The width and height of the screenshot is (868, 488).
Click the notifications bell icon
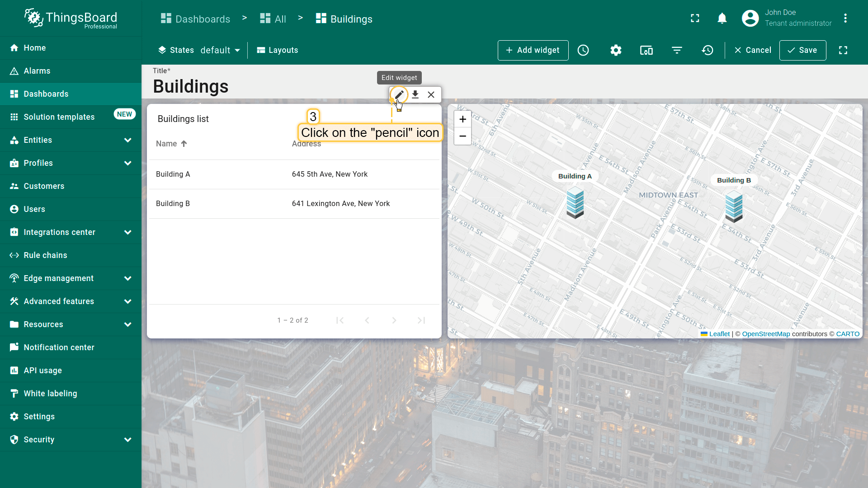tap(722, 19)
